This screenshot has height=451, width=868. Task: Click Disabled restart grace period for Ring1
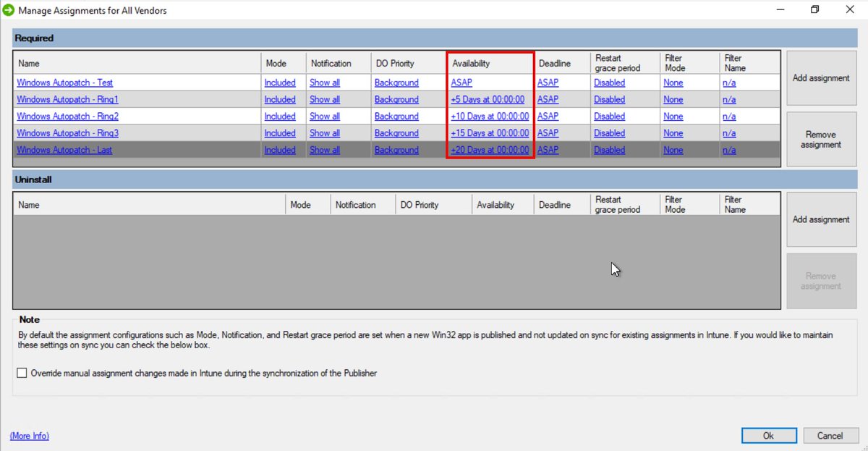point(608,99)
